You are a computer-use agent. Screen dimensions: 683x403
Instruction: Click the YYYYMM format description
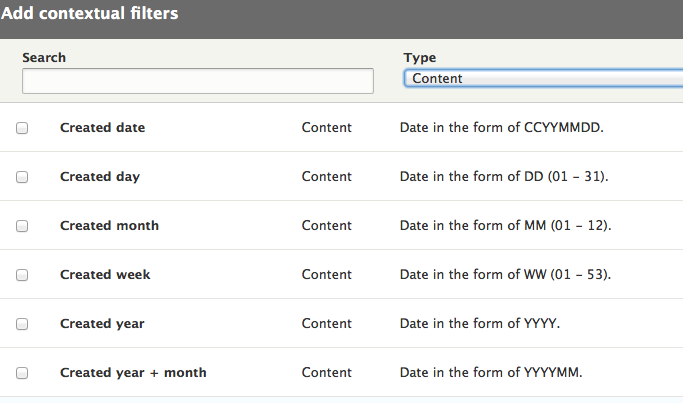[491, 373]
